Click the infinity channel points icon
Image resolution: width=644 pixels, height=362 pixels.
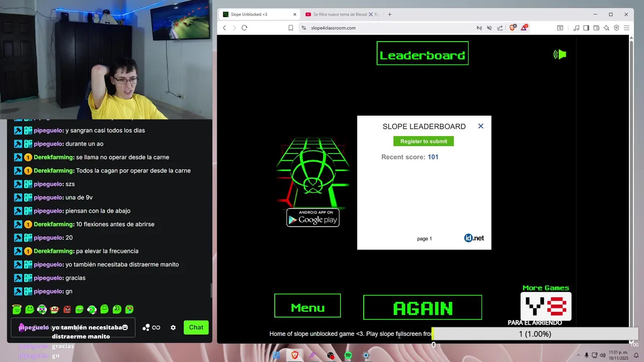pyautogui.click(x=156, y=327)
